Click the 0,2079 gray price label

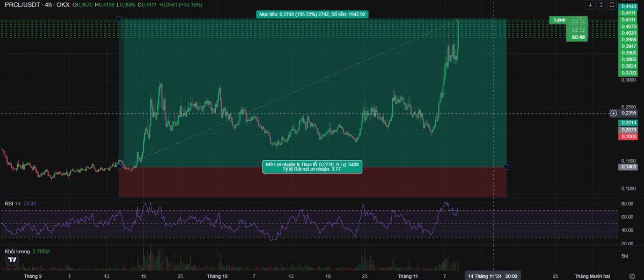629,130
